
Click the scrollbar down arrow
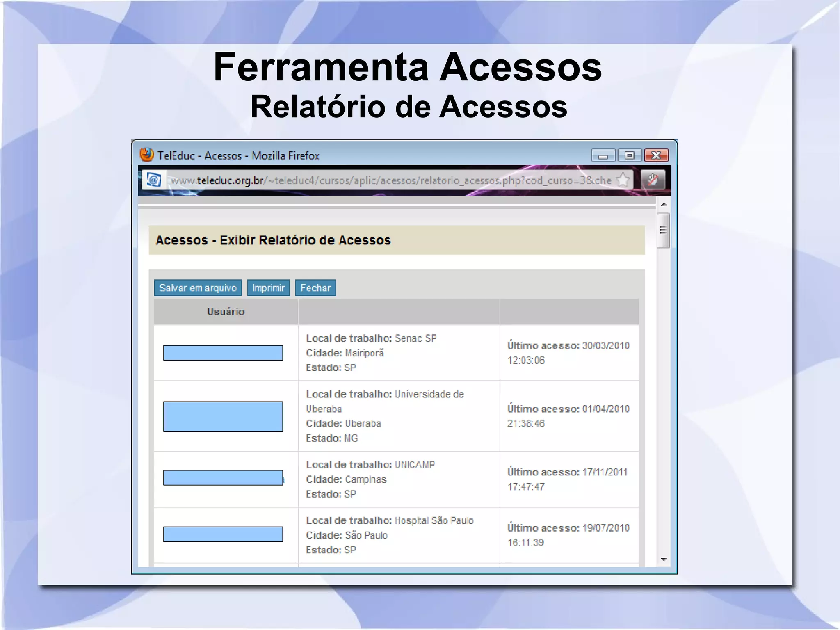tap(664, 559)
